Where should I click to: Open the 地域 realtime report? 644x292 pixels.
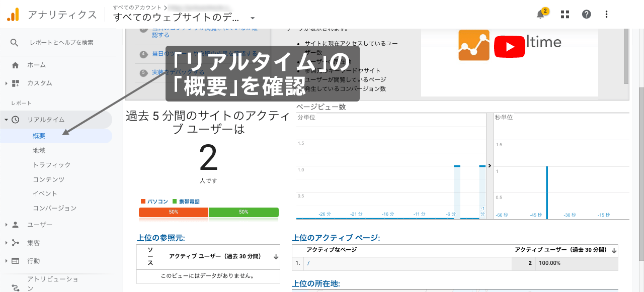point(38,150)
